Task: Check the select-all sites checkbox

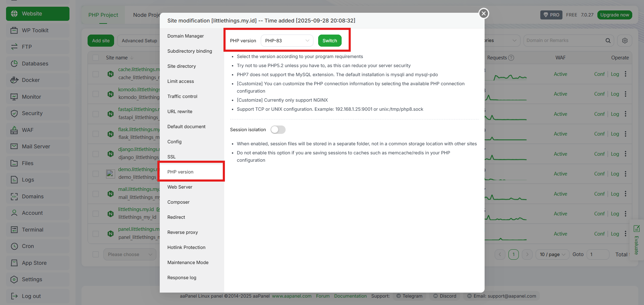Action: (x=96, y=58)
